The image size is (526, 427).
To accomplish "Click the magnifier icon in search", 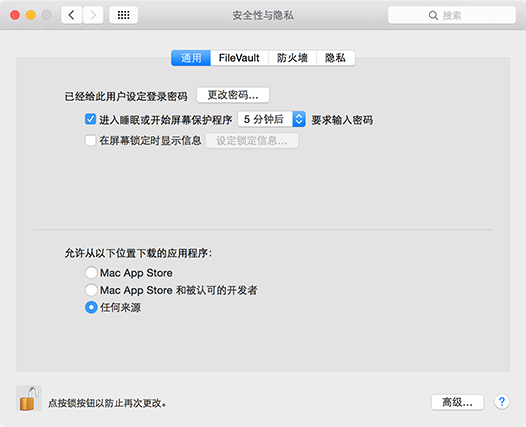I will click(x=433, y=15).
